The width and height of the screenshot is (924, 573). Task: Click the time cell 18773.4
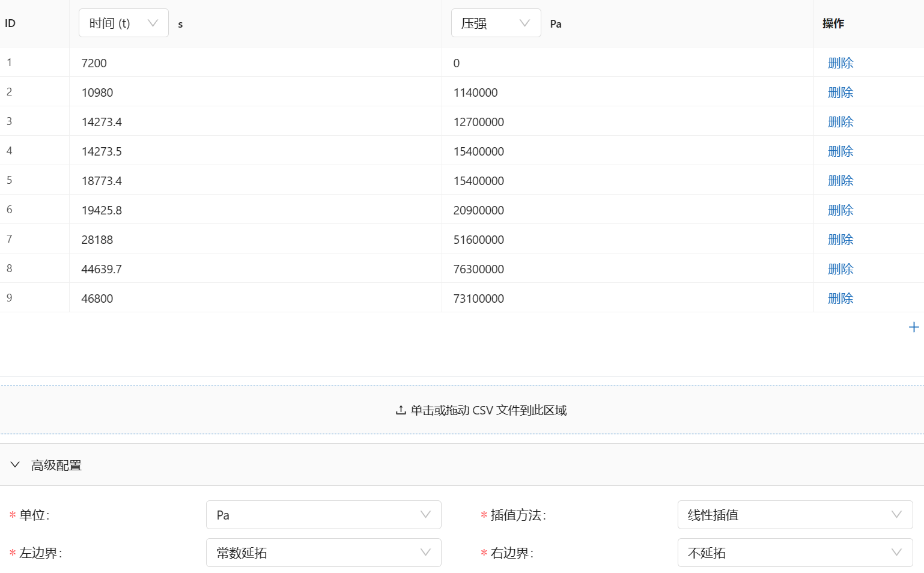255,180
